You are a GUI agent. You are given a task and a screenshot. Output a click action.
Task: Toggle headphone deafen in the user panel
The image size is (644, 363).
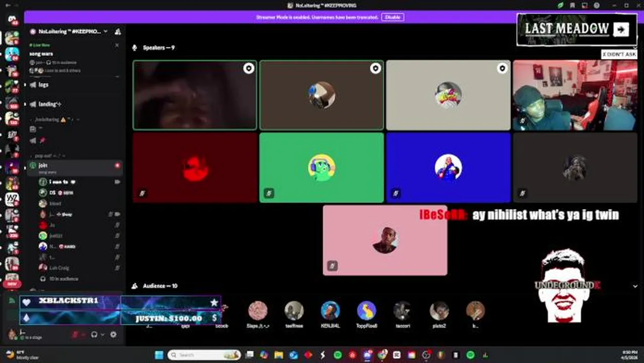coord(94,334)
